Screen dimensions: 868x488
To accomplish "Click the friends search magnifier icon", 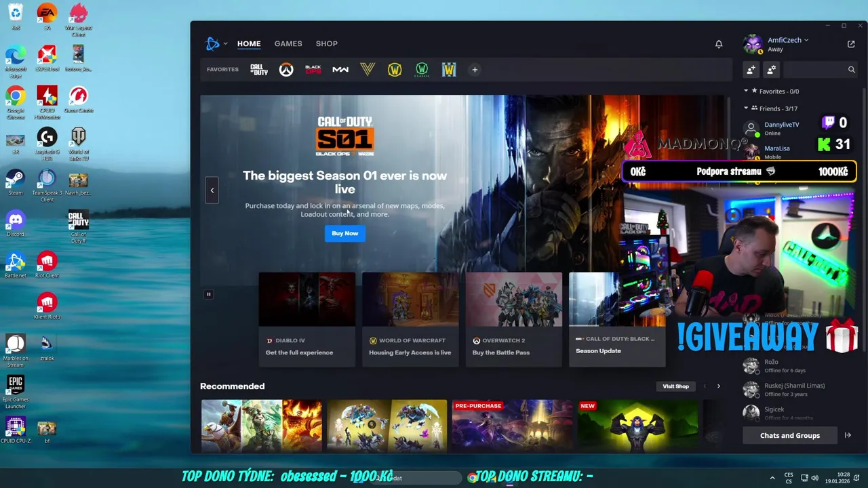I will click(852, 69).
